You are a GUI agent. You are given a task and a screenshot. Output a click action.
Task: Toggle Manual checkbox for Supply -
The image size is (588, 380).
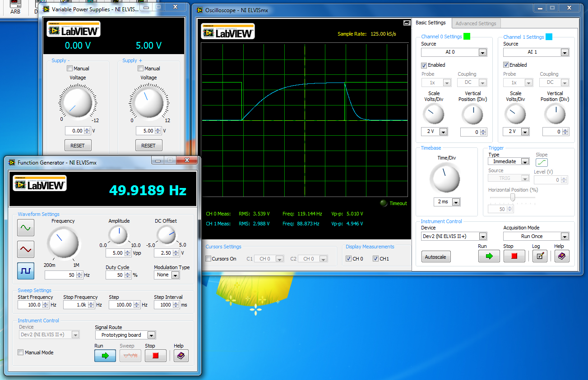click(x=69, y=69)
